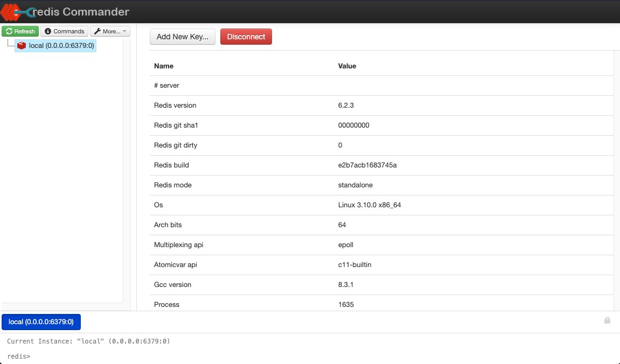
Task: Click the redis Commander title text
Action: tap(81, 12)
